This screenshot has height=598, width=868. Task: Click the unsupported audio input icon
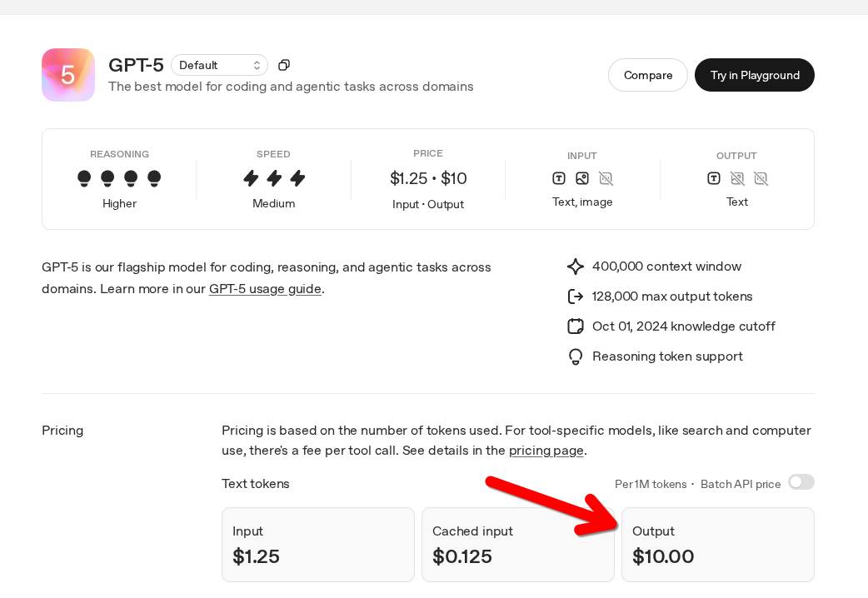[x=606, y=178]
